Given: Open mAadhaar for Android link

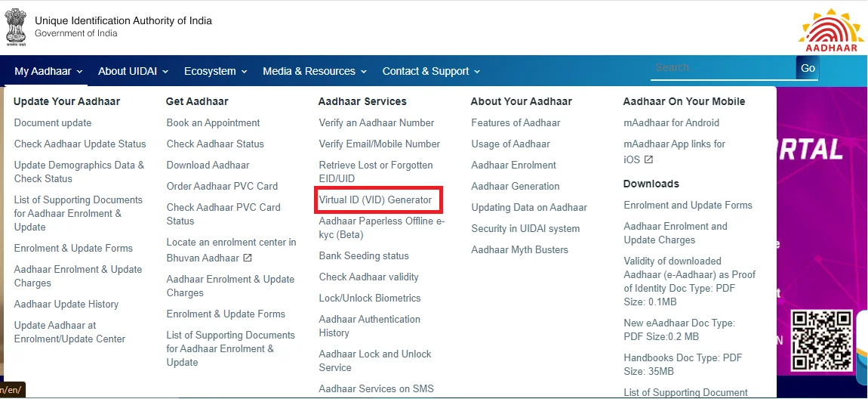Looking at the screenshot, I should (672, 122).
